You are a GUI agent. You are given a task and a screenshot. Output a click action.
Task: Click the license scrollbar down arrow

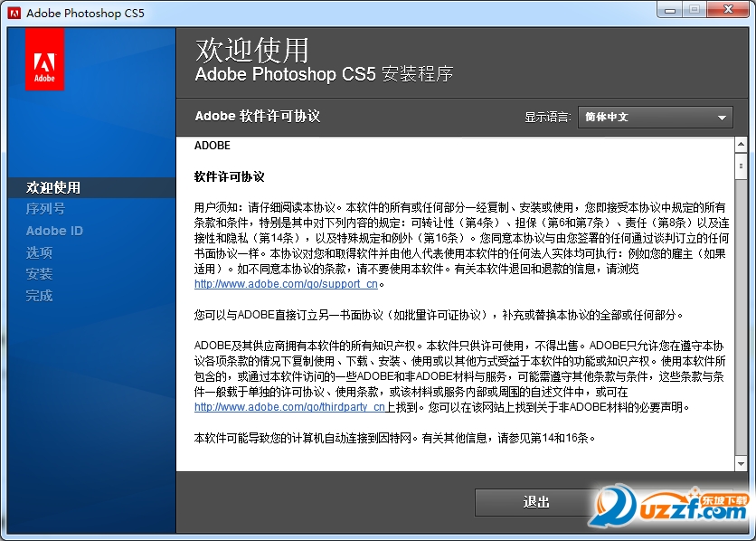point(741,464)
